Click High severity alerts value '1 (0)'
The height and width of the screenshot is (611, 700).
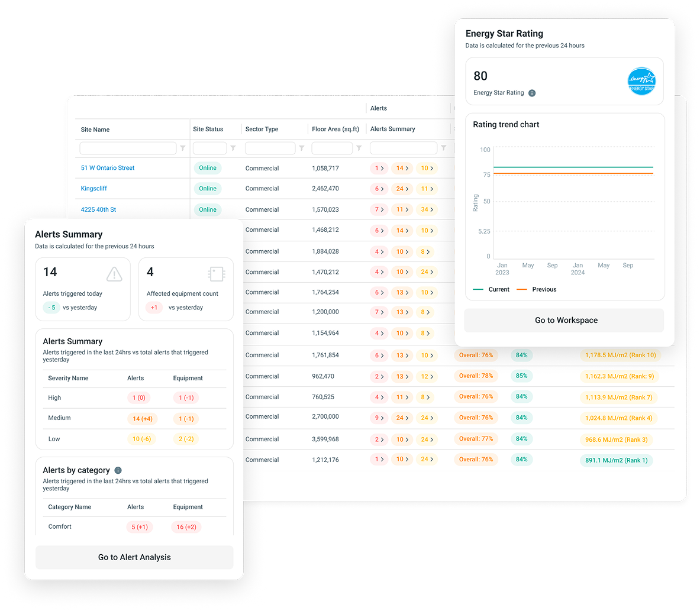(139, 397)
